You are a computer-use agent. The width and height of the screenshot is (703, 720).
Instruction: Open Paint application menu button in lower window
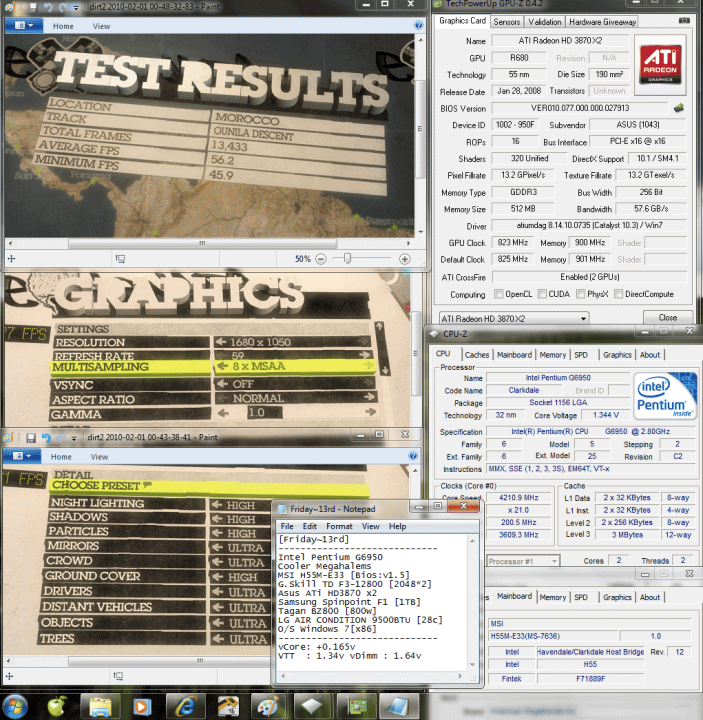[22, 456]
